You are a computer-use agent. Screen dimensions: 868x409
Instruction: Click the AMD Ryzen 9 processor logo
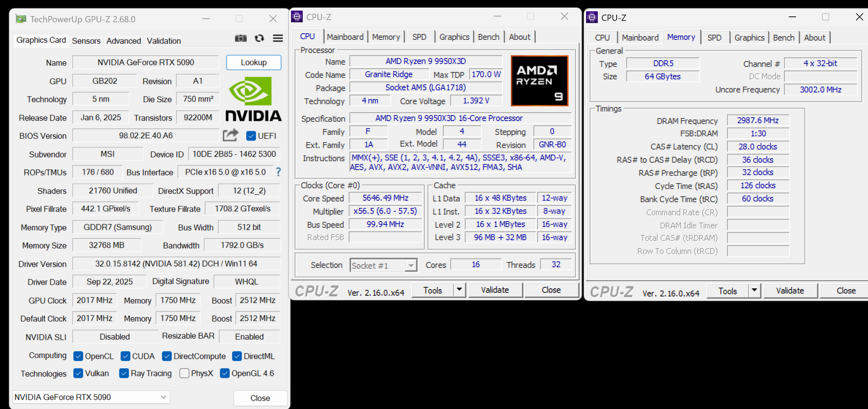(x=539, y=81)
